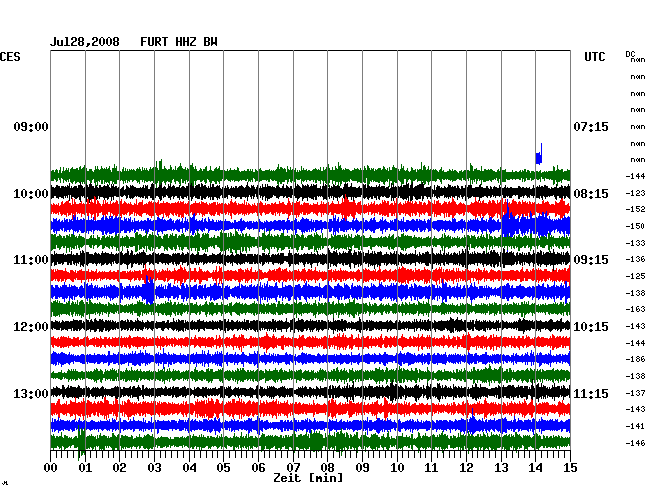Click minute 03 on the time axis
This screenshot has width=650, height=494.
tap(154, 468)
